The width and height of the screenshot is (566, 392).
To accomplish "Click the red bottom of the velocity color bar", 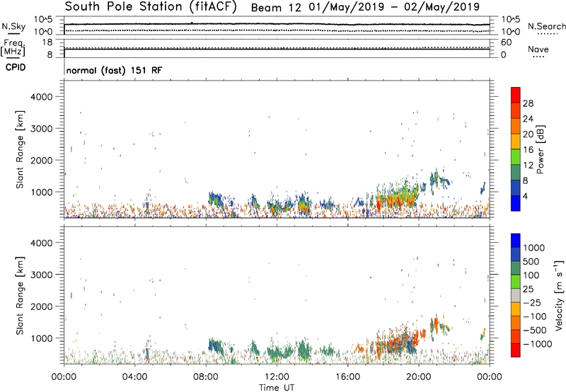I will pyautogui.click(x=516, y=350).
